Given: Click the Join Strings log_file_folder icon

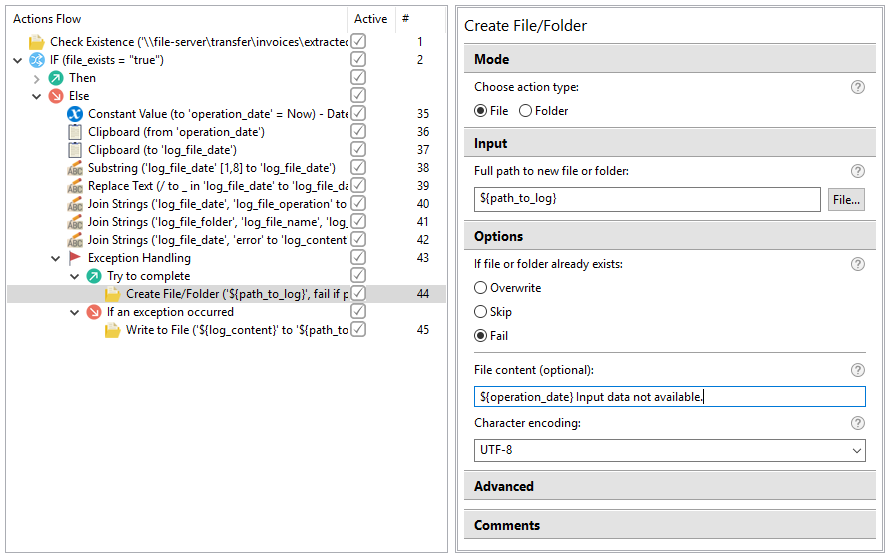Looking at the screenshot, I should [75, 223].
